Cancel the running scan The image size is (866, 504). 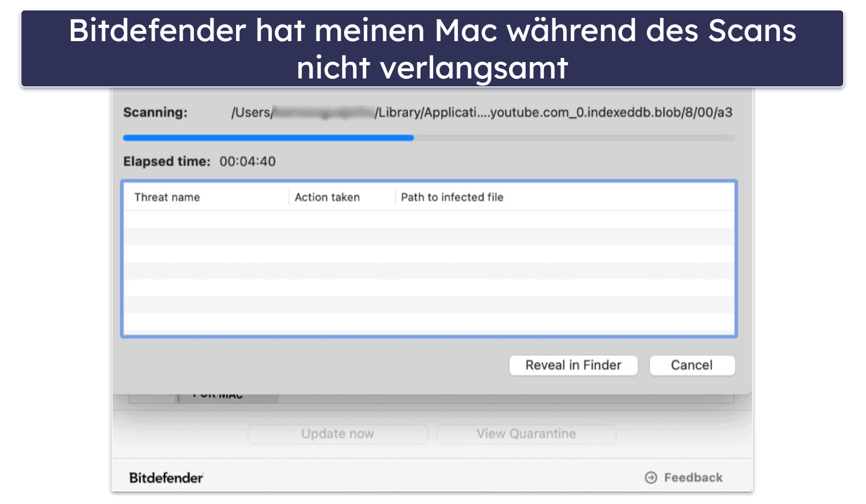tap(692, 365)
